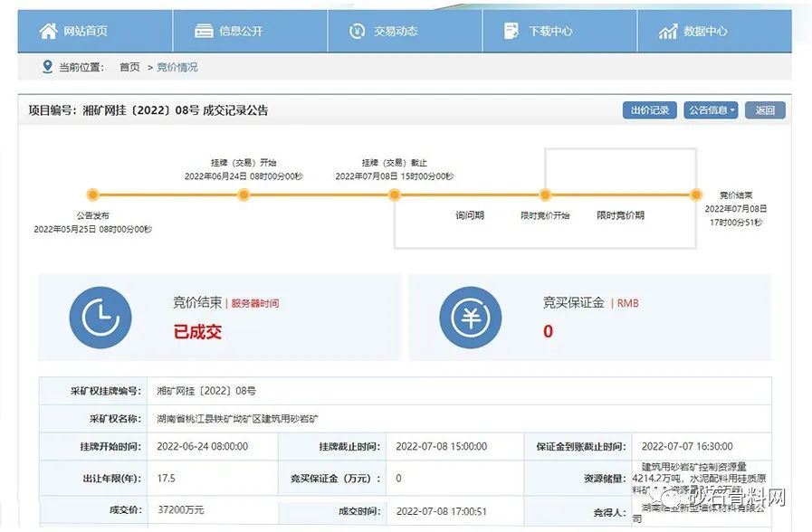The height and width of the screenshot is (532, 812).
Task: Click the 竞价情况 breadcrumb link
Action: pyautogui.click(x=177, y=67)
